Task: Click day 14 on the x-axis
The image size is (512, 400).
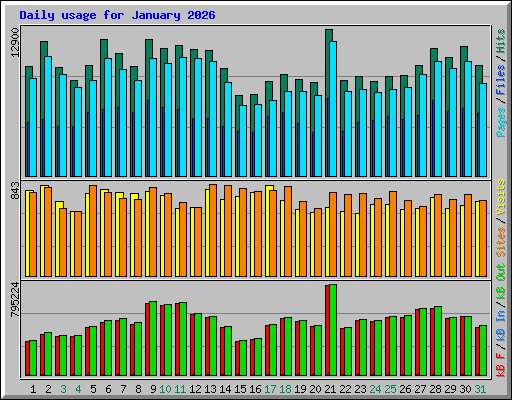Action: [225, 389]
